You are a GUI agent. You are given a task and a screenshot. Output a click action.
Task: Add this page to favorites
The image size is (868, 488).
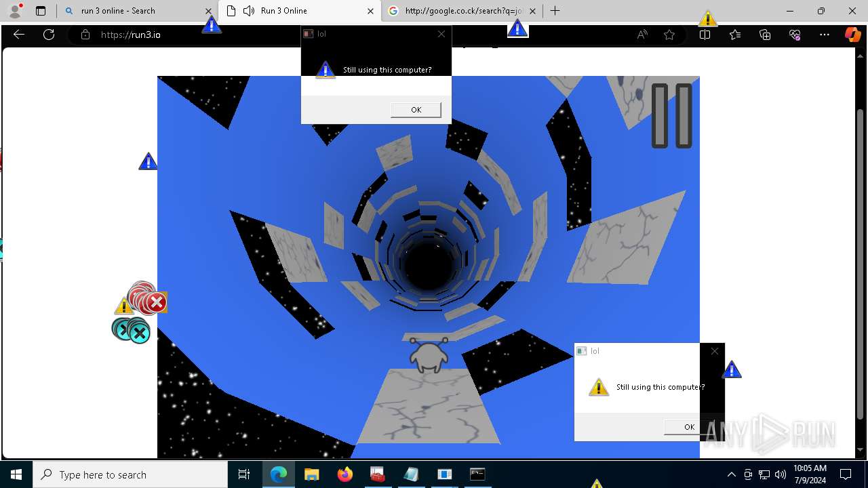pos(669,35)
